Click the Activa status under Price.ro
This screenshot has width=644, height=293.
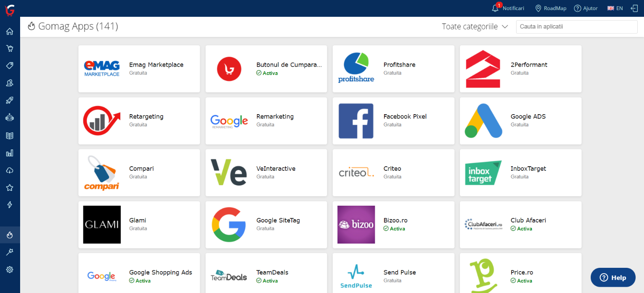pyautogui.click(x=521, y=281)
